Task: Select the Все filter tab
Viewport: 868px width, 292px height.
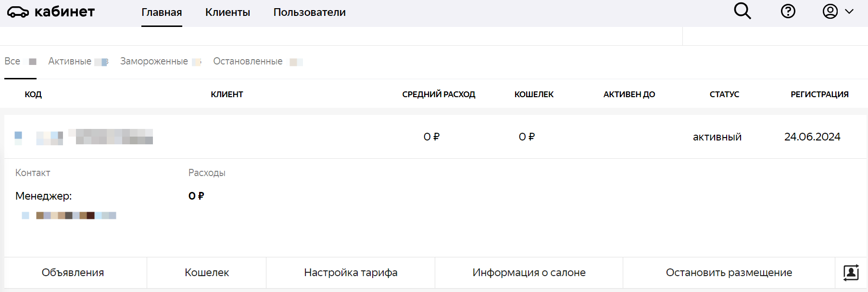Action: pyautogui.click(x=13, y=62)
